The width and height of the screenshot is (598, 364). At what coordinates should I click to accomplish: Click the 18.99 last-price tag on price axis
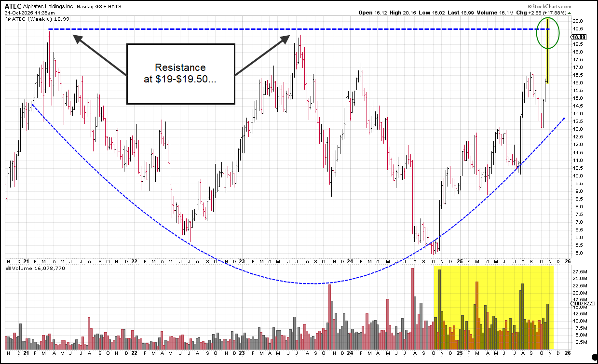579,37
